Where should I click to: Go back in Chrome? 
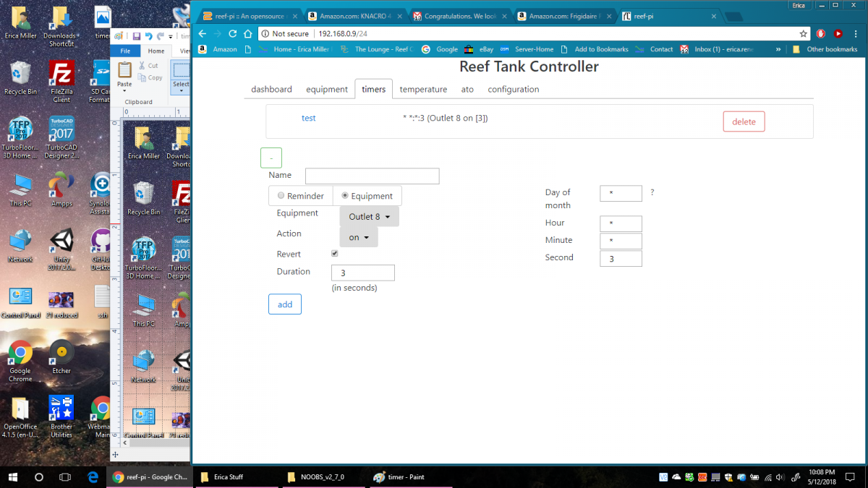click(202, 33)
